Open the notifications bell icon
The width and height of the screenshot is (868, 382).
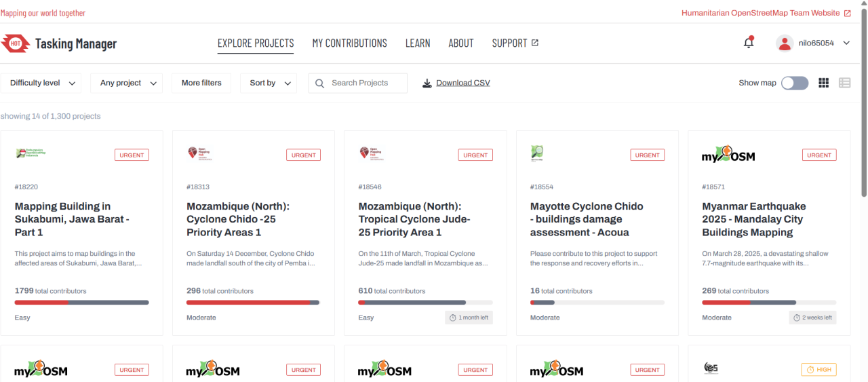[749, 43]
